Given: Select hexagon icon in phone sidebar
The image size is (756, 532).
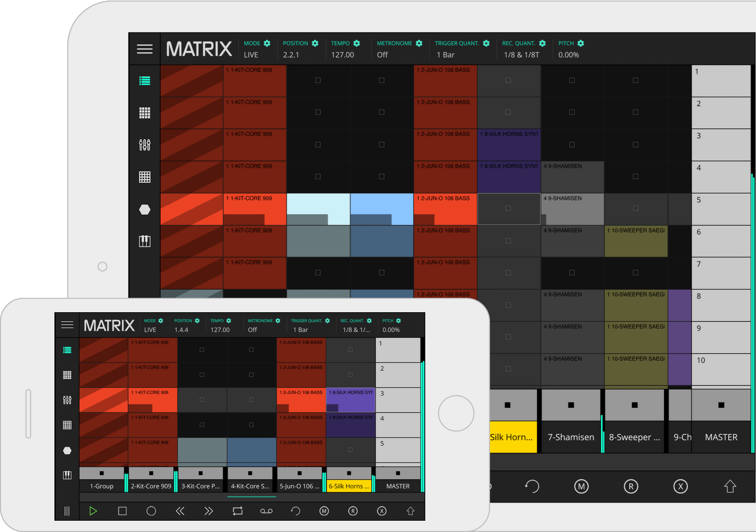Looking at the screenshot, I should click(67, 450).
